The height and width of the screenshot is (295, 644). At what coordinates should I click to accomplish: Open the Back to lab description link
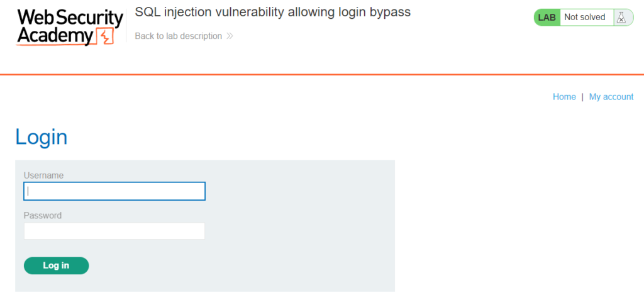pyautogui.click(x=178, y=36)
